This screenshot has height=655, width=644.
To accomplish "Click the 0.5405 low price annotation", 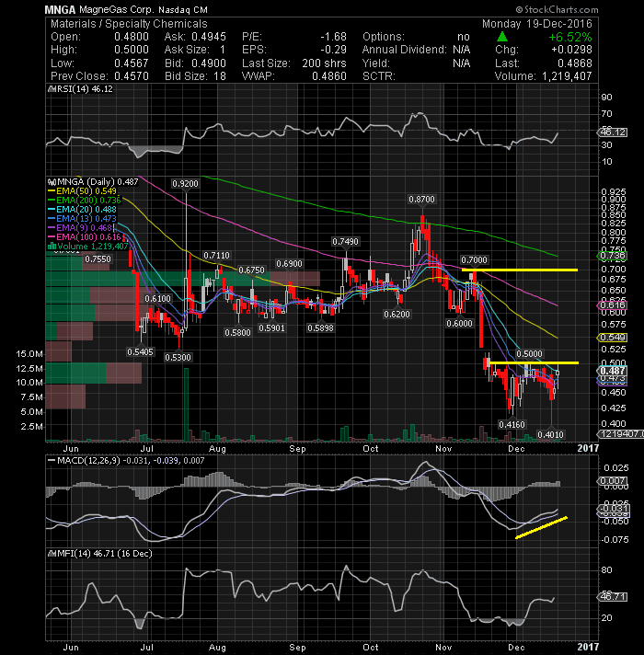I will (141, 351).
